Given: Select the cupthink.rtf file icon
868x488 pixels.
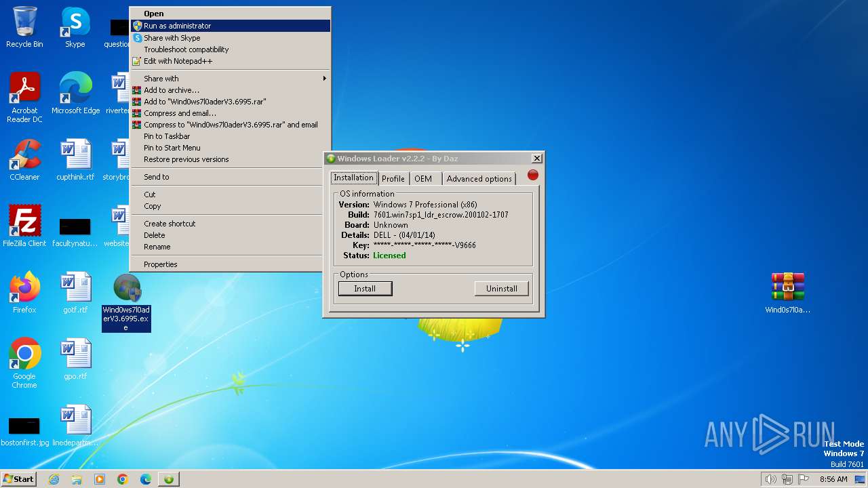Looking at the screenshot, I should [75, 160].
